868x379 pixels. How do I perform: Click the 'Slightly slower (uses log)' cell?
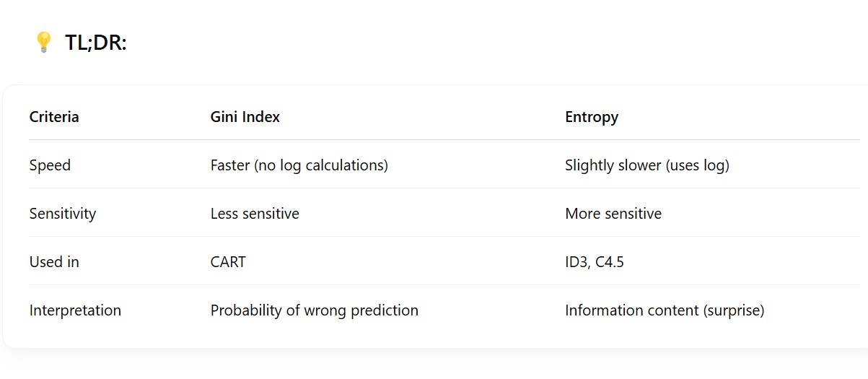646,165
